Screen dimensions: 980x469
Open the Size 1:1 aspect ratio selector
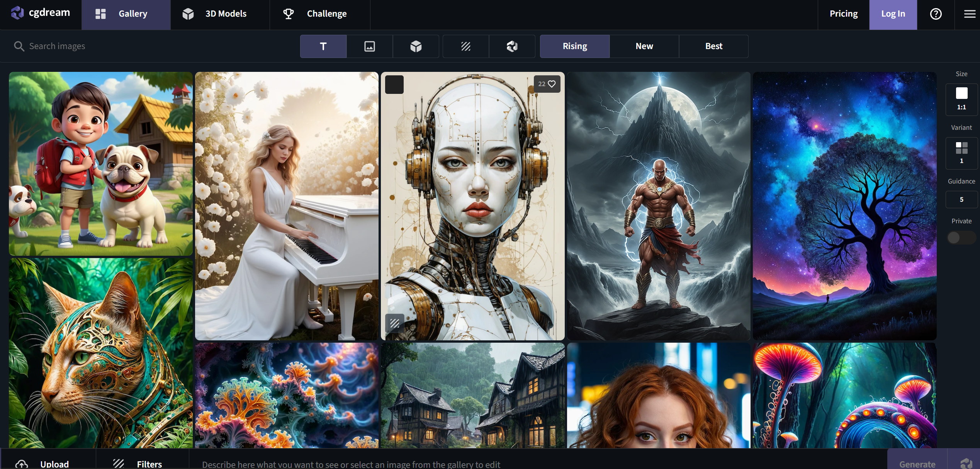coord(961,99)
